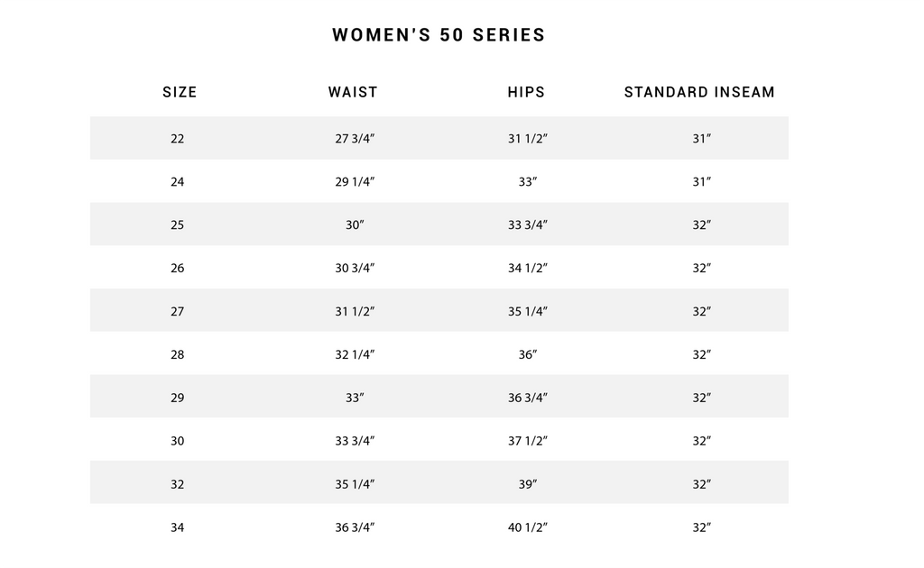This screenshot has width=924, height=568.
Task: Select the size 29 row label
Action: [x=178, y=398]
